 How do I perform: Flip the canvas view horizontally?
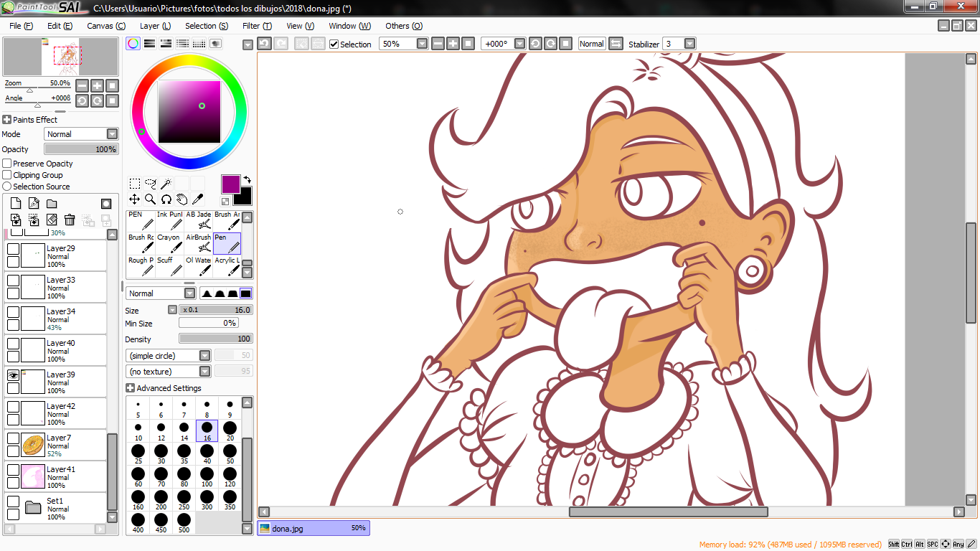tap(616, 44)
